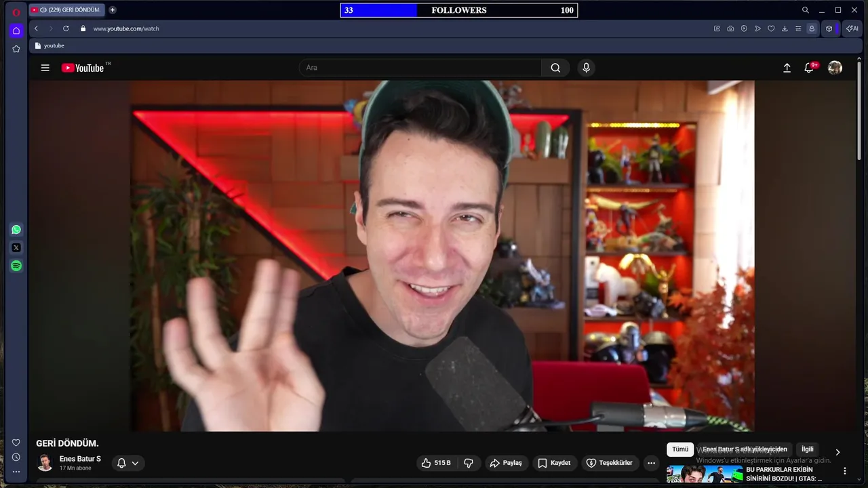Viewport: 868px width, 488px height.
Task: Open the tab search magnifier in title bar
Action: [x=806, y=10]
